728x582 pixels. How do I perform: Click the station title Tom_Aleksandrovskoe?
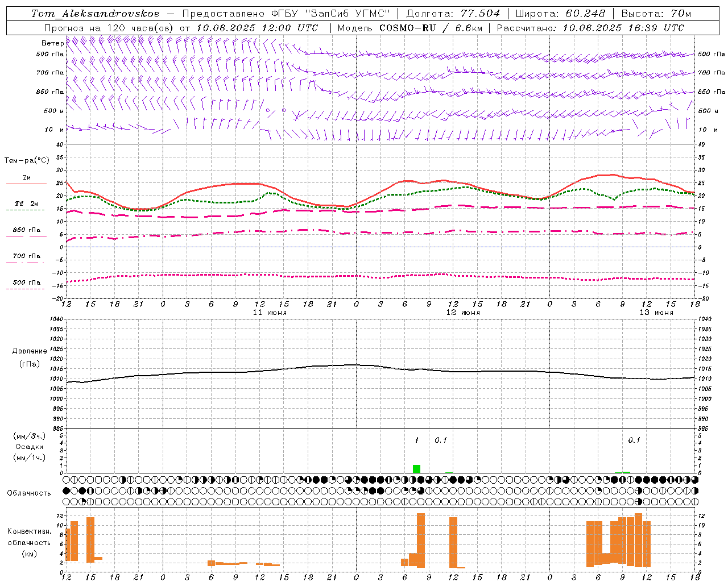click(96, 14)
